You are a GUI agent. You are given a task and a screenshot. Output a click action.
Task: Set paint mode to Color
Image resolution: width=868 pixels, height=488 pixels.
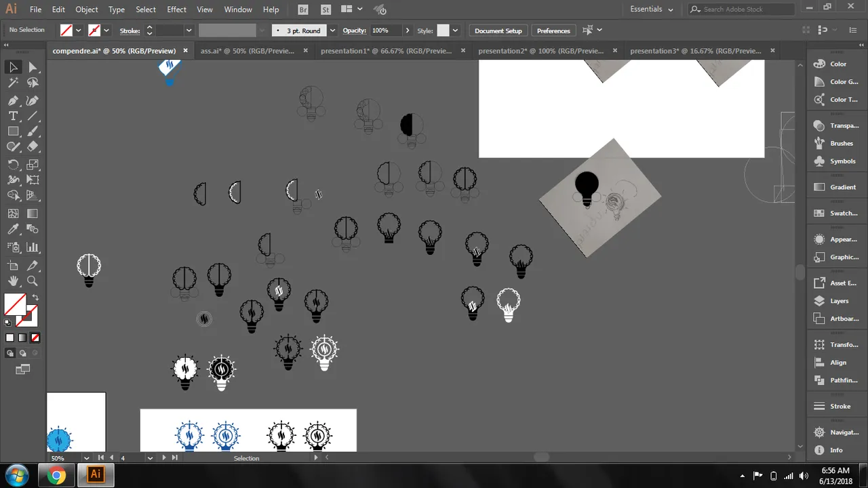(x=10, y=338)
